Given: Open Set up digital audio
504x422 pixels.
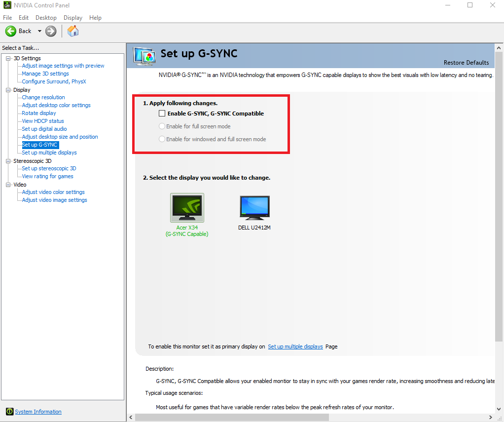Looking at the screenshot, I should pos(44,129).
